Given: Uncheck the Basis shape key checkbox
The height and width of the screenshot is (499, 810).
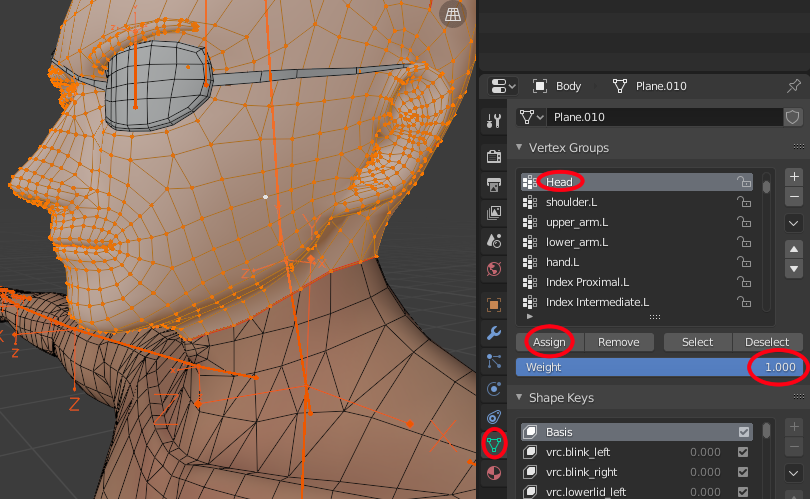Looking at the screenshot, I should pyautogui.click(x=743, y=432).
